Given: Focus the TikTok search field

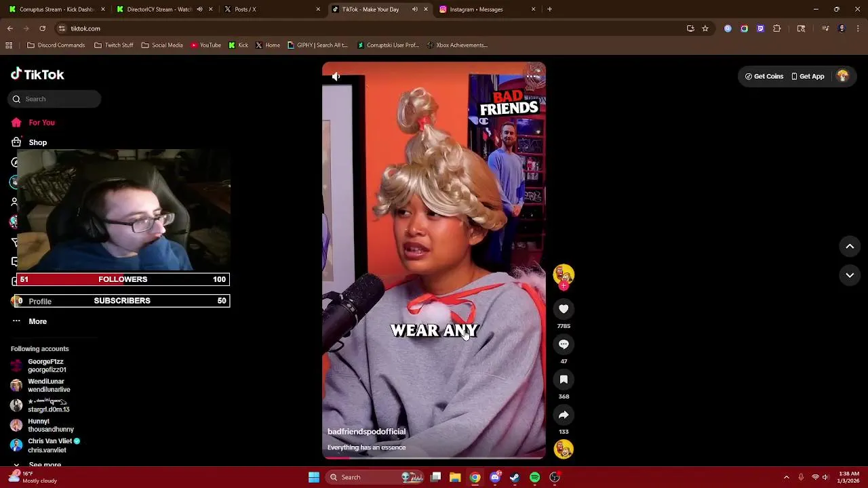Looking at the screenshot, I should pos(54,99).
